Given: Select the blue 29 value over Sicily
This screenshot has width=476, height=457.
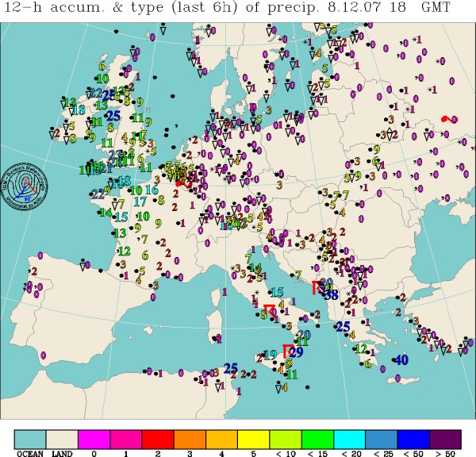Looking at the screenshot, I should pos(297,352).
